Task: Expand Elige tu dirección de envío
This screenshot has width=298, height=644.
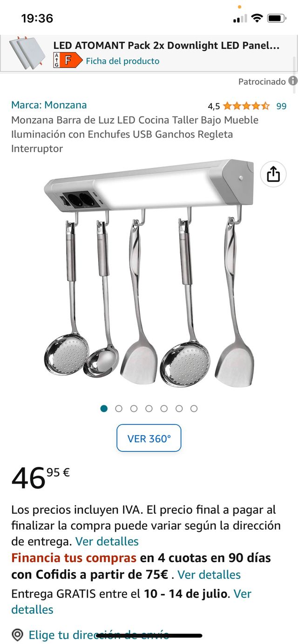Action: tap(99, 635)
